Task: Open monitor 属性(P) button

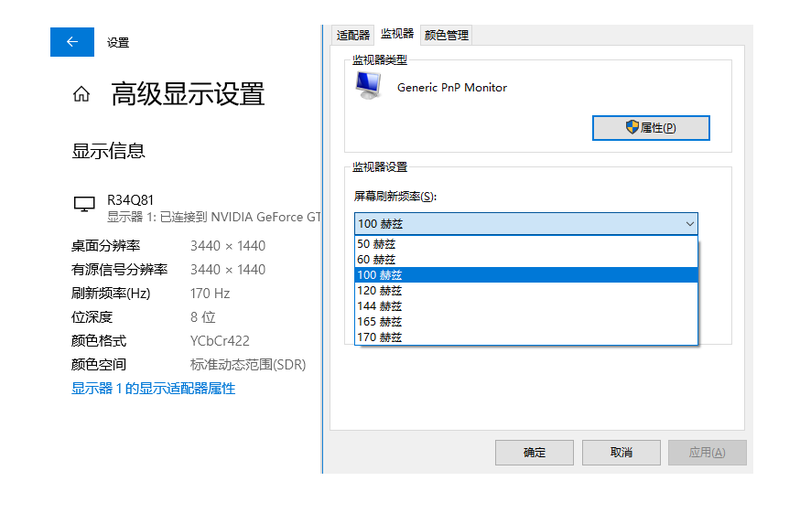Action: click(x=651, y=128)
